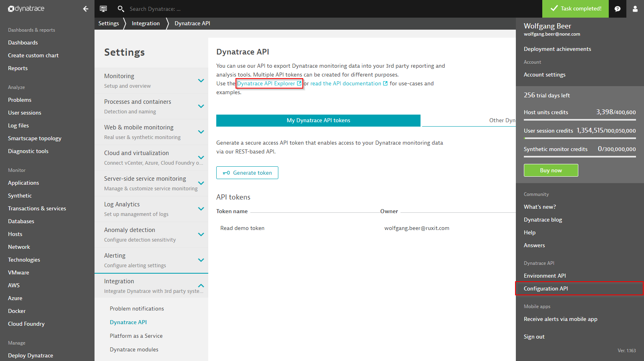Screen dimensions: 644x361
Task: Click the search magnifier icon
Action: point(121,9)
